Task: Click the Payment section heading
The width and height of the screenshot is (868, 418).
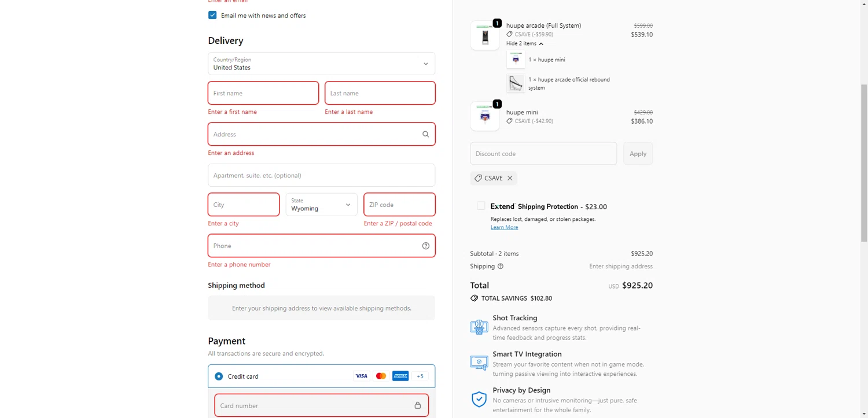Action: (x=227, y=341)
